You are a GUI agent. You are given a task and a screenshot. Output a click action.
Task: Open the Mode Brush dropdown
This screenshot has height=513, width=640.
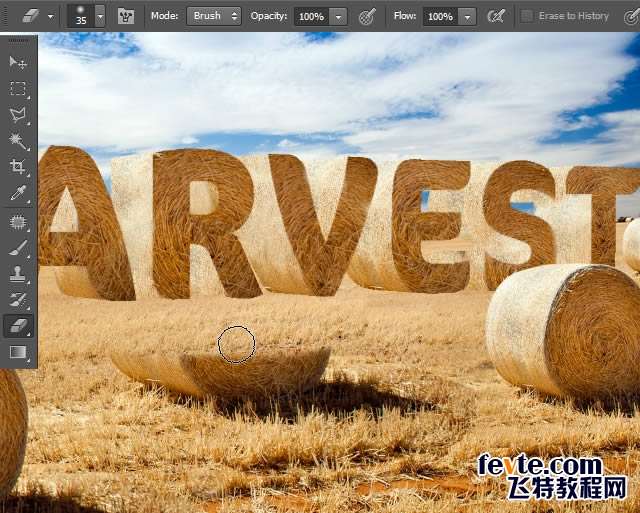(x=214, y=16)
